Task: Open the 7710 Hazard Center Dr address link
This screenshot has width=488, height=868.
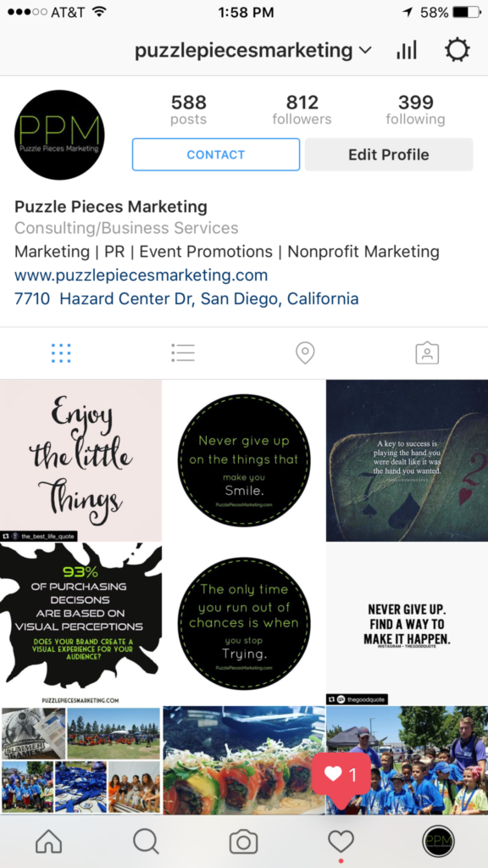Action: pos(186,299)
